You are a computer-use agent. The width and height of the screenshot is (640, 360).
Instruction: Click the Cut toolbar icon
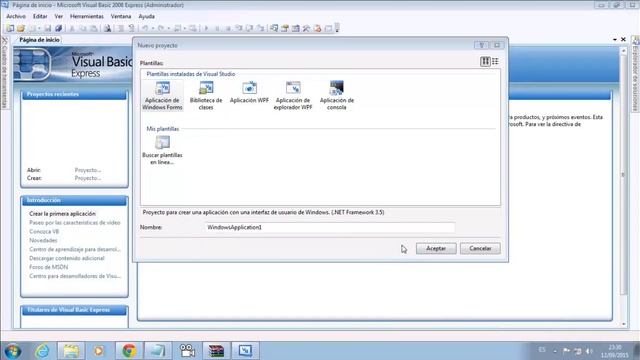[72, 28]
